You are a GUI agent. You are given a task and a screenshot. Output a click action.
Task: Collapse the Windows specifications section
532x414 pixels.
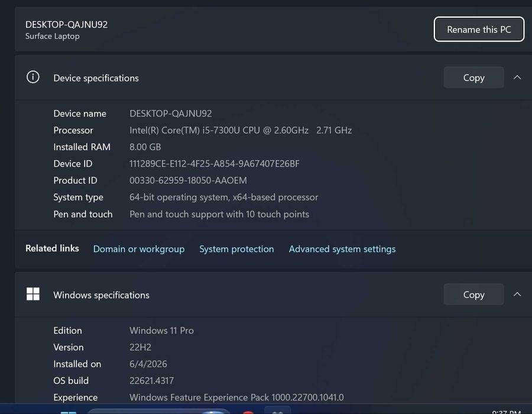pyautogui.click(x=517, y=295)
